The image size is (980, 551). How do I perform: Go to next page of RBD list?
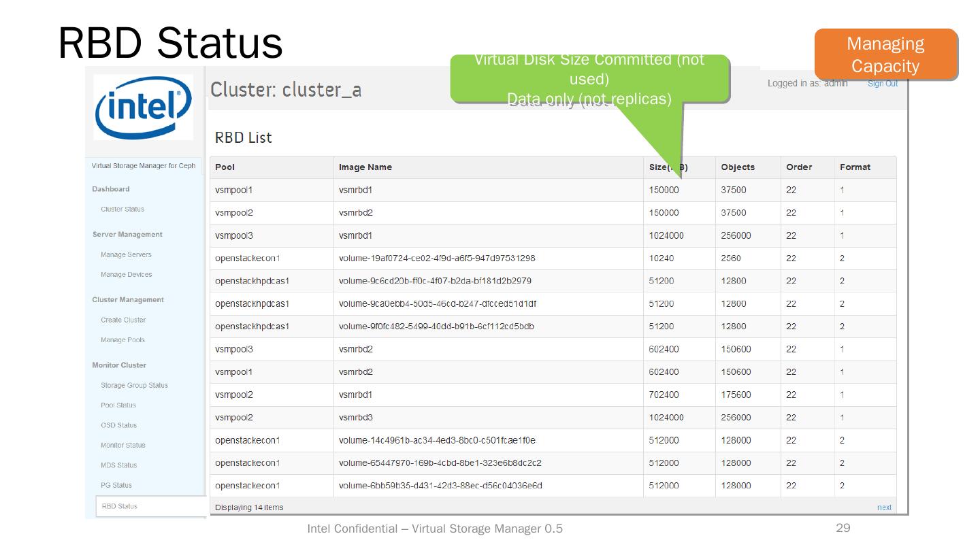[884, 507]
